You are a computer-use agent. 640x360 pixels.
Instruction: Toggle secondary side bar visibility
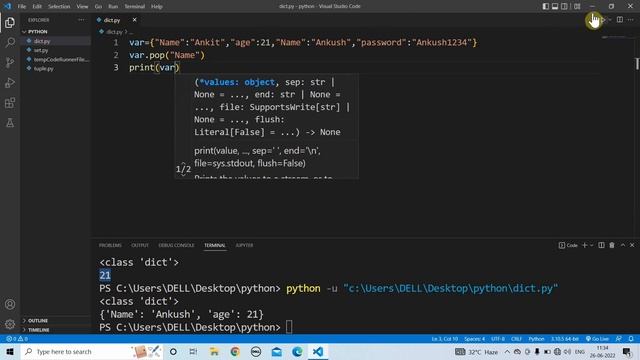[564, 6]
